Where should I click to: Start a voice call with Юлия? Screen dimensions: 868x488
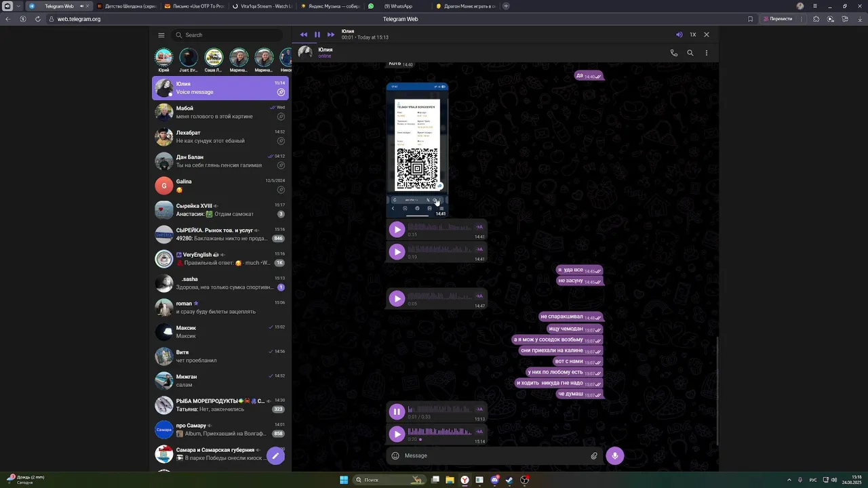[674, 53]
